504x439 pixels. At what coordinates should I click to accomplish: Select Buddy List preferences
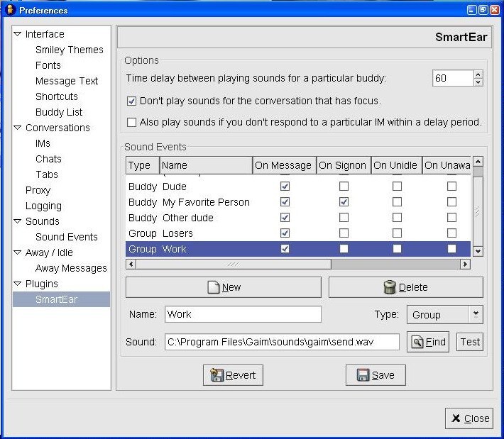tap(59, 112)
